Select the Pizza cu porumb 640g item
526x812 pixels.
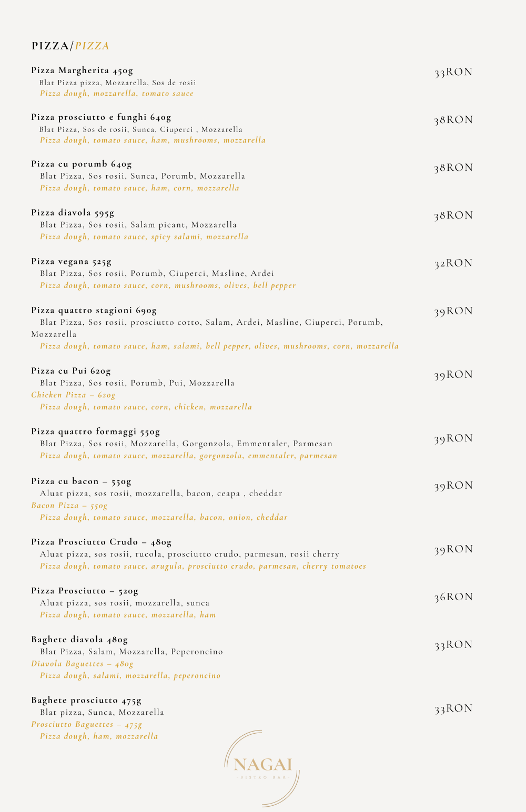(x=82, y=164)
